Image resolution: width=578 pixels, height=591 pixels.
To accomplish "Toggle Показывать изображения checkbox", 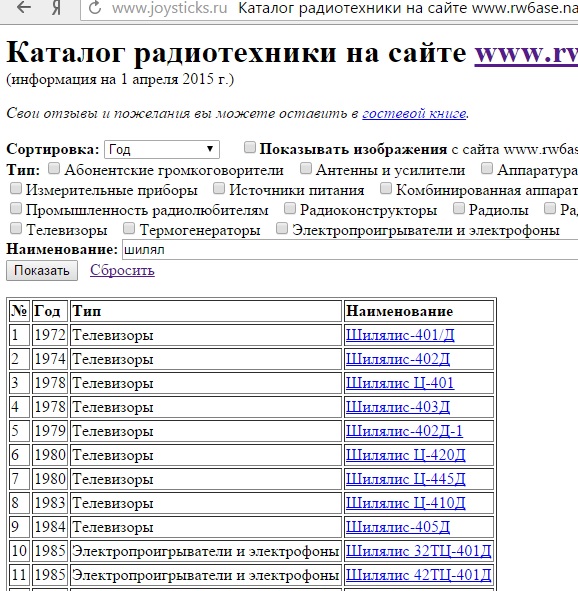I will pos(249,147).
